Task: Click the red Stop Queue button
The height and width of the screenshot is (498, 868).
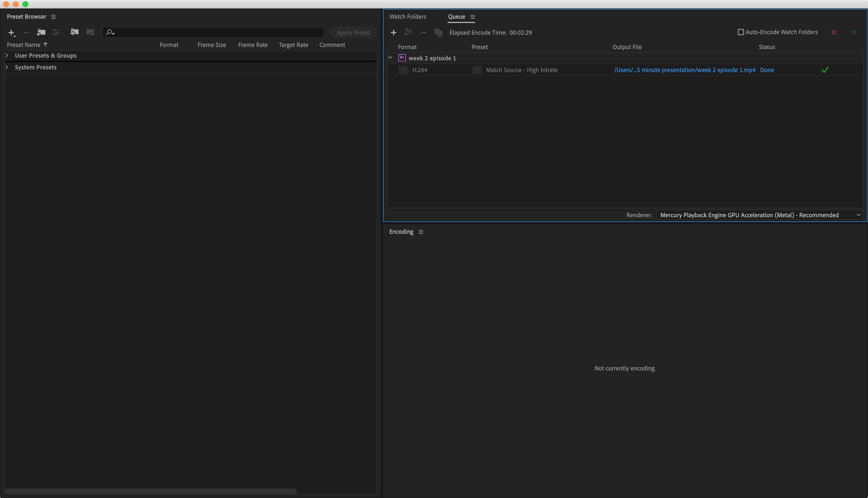Action: 834,32
